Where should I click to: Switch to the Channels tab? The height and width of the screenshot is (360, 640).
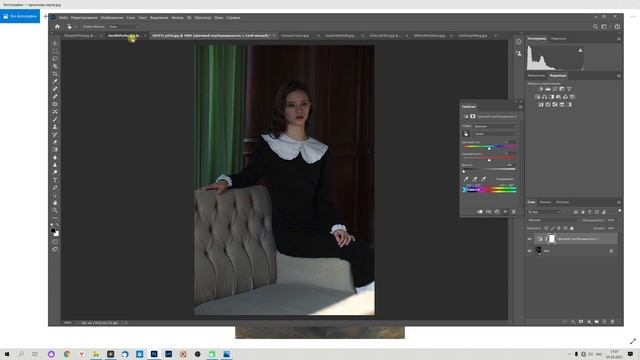545,202
